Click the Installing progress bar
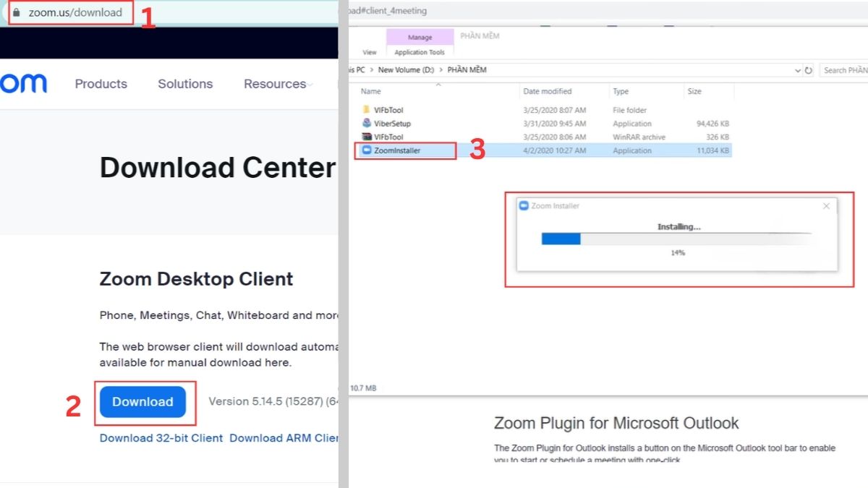Viewport: 868px width, 488px height. pos(676,239)
